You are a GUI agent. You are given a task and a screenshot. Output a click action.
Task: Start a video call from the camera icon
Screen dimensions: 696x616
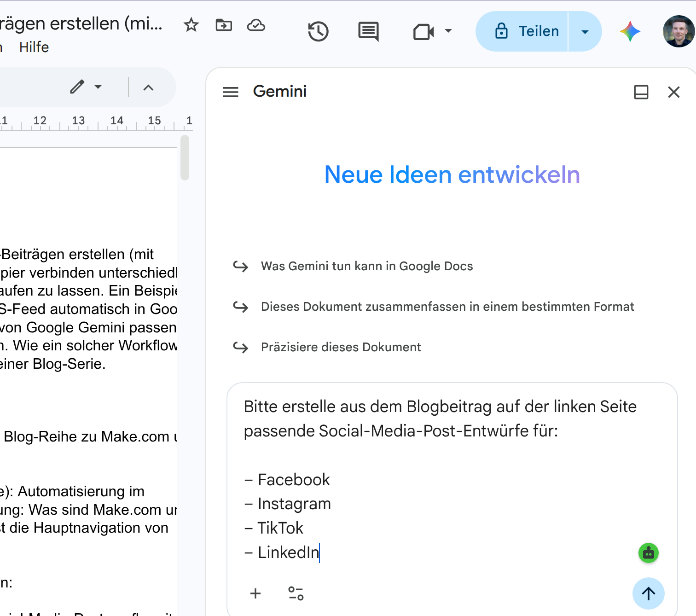(x=423, y=32)
